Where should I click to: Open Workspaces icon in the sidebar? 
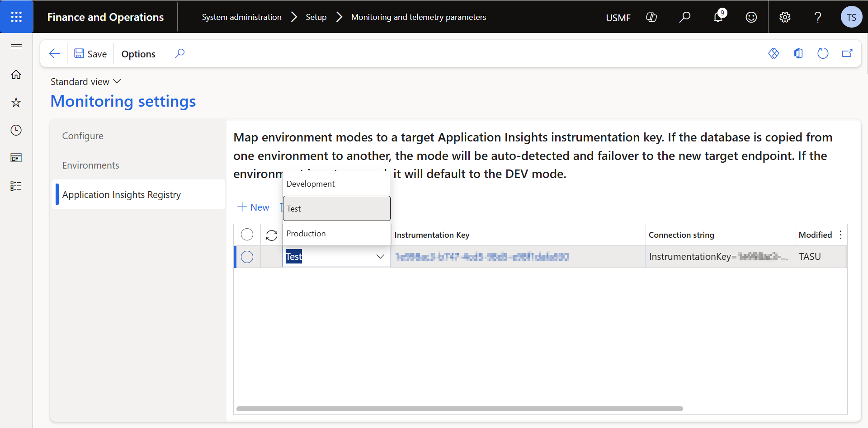point(16,158)
